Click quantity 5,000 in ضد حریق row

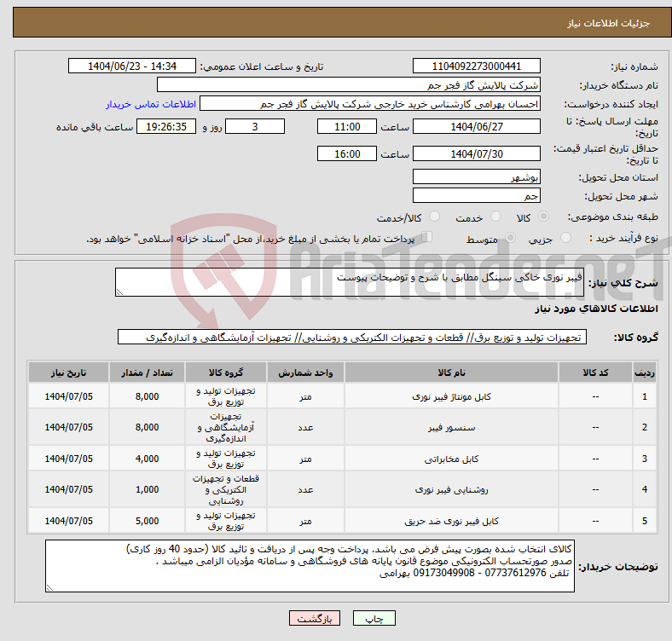click(x=147, y=521)
